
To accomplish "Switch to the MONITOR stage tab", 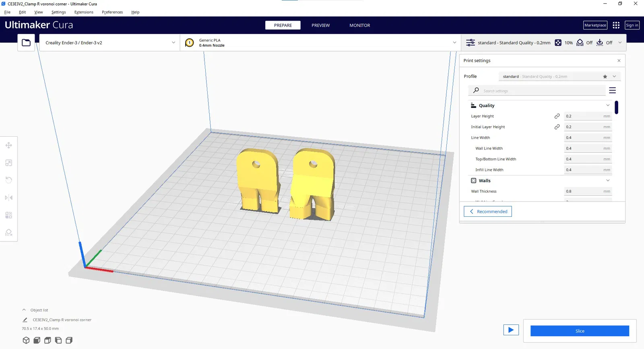I will coord(360,25).
